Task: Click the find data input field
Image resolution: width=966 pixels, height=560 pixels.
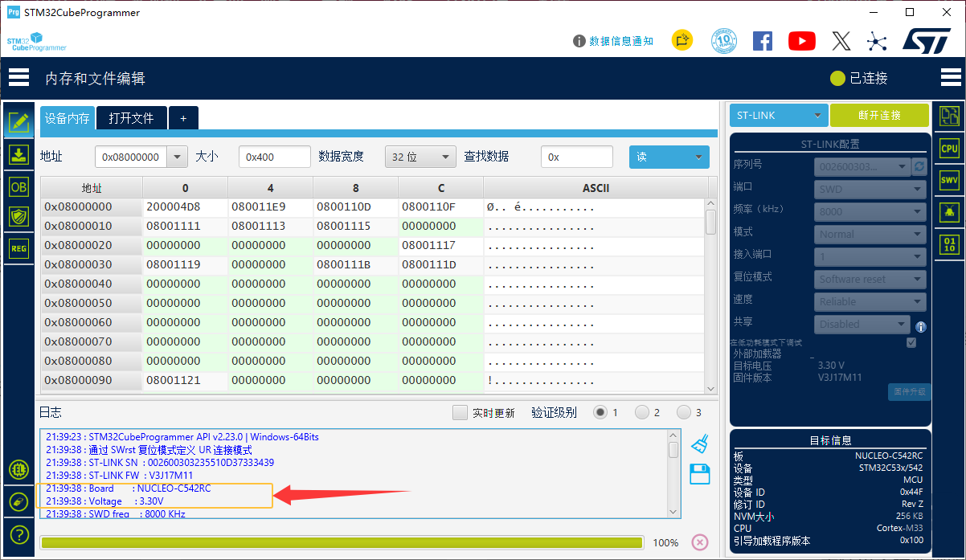Action: [577, 157]
